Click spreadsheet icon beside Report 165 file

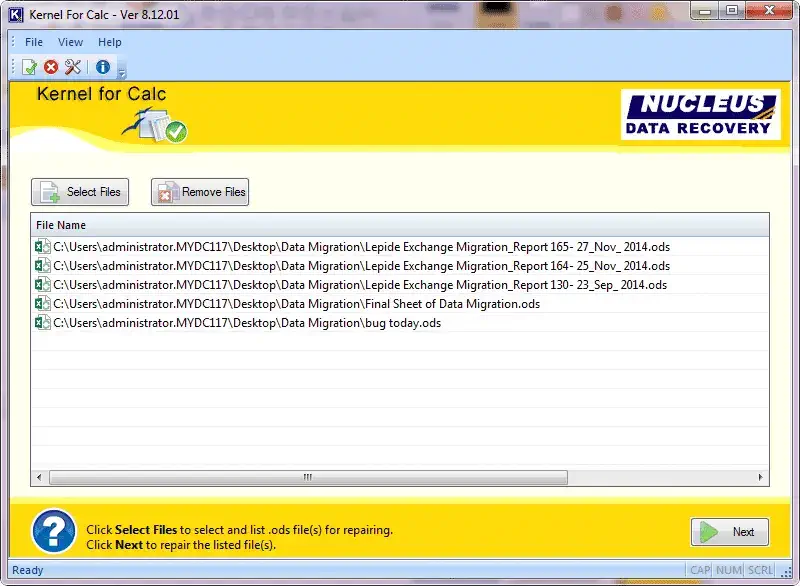pos(42,247)
